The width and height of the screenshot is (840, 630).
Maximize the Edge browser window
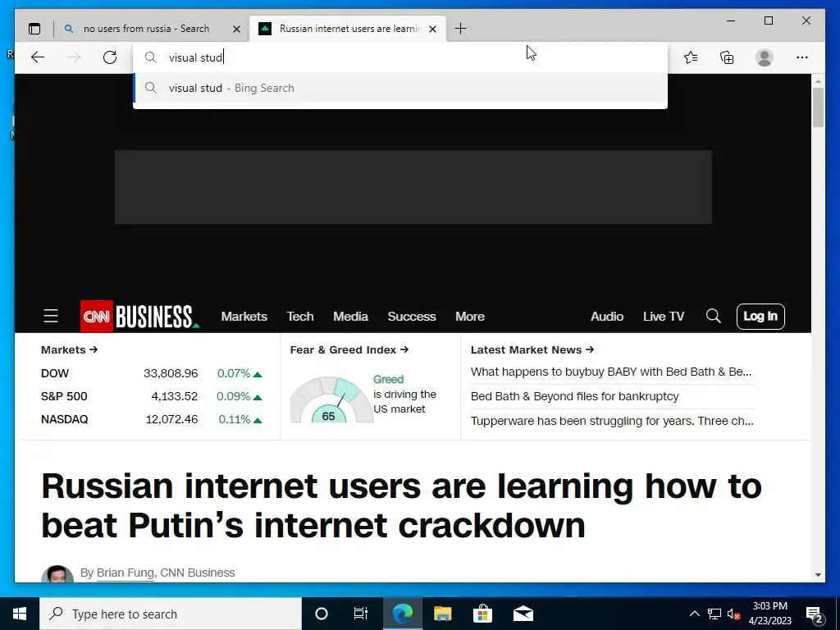768,21
